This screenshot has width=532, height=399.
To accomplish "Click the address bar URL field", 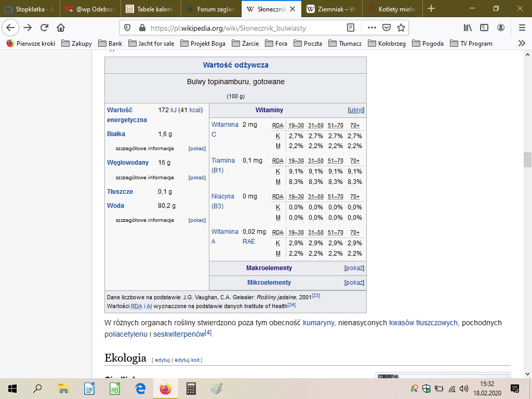I will coord(244,28).
